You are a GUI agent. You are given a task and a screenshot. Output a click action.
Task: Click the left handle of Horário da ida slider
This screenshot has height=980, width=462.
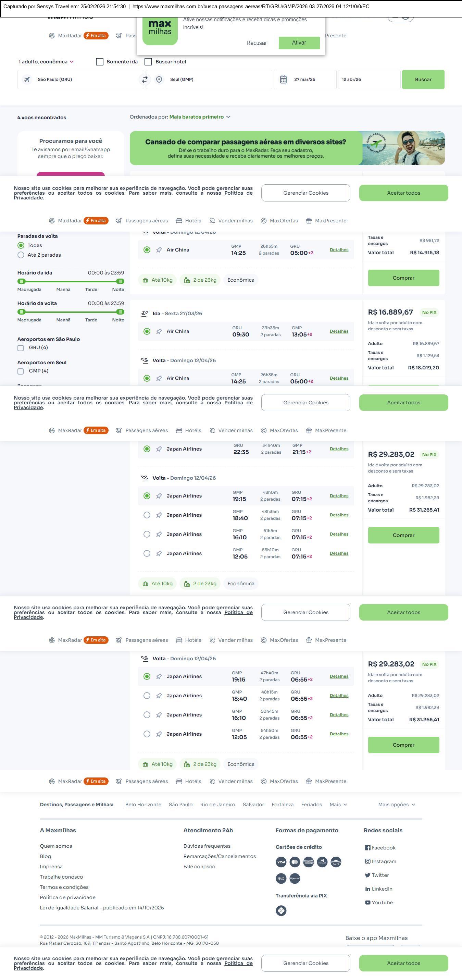pos(21,281)
